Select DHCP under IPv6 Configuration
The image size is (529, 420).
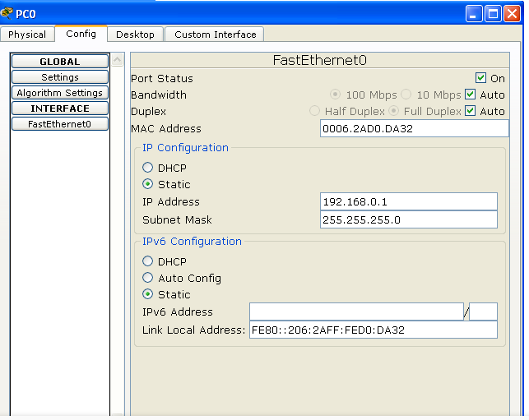coord(147,261)
